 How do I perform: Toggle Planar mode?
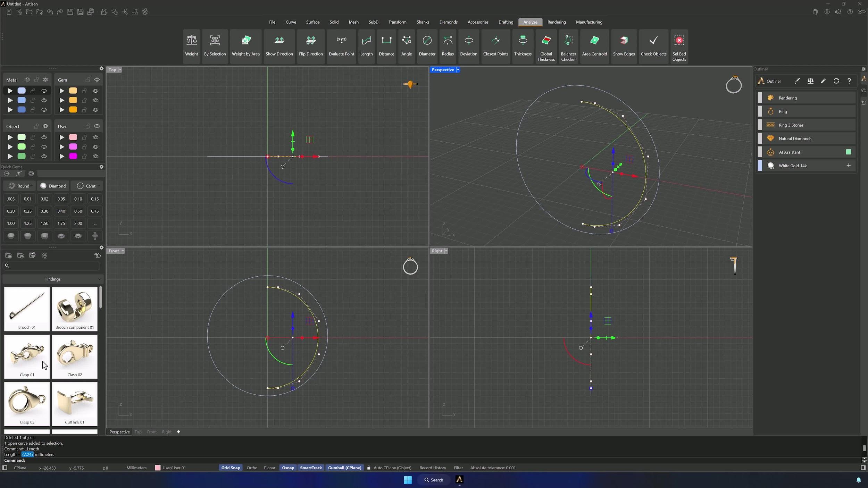(x=269, y=468)
